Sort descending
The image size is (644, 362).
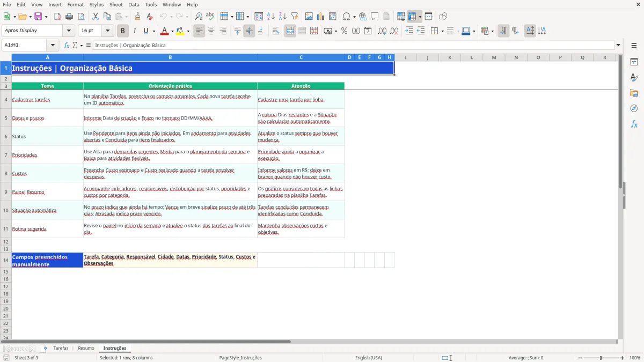[283, 17]
